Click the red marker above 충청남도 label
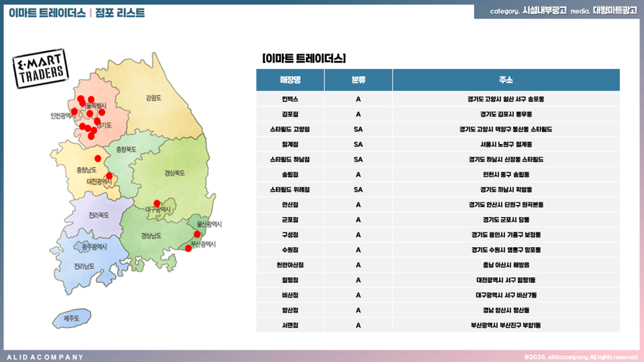The image size is (644, 362). point(98,158)
